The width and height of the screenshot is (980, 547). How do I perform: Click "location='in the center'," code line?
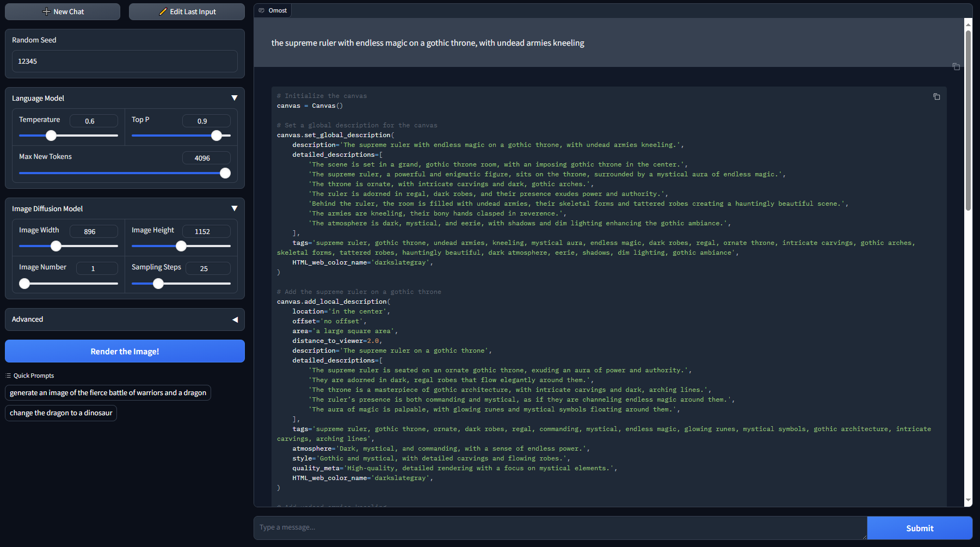pos(341,311)
